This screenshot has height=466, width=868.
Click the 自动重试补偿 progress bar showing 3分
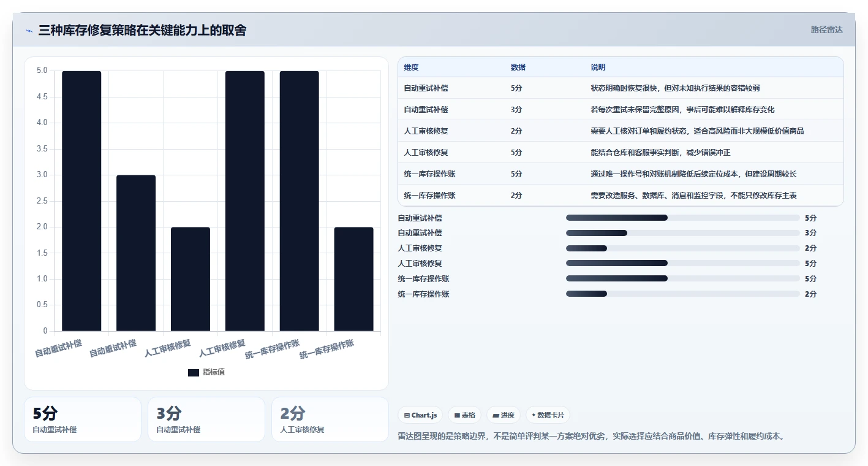683,233
